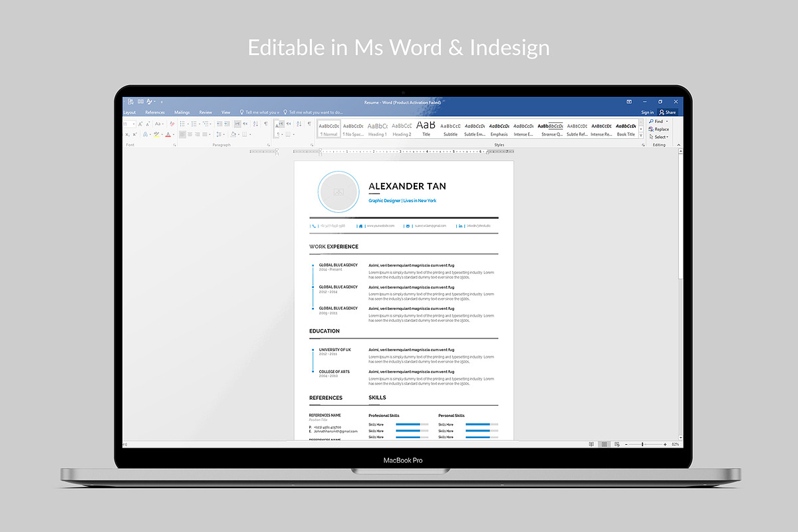Apply the yellow text highlight pen
Image resolution: width=798 pixels, height=532 pixels.
pyautogui.click(x=156, y=134)
